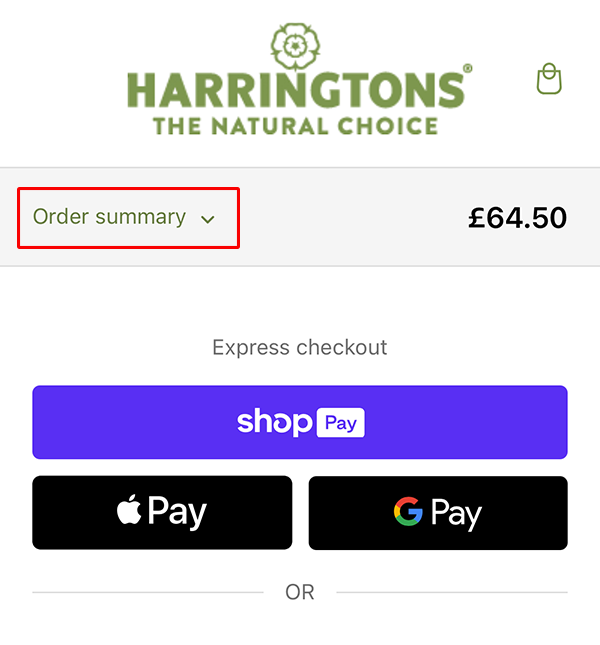The height and width of the screenshot is (645, 600).
Task: Click the white Pay badge on Shop Pay
Action: click(341, 422)
